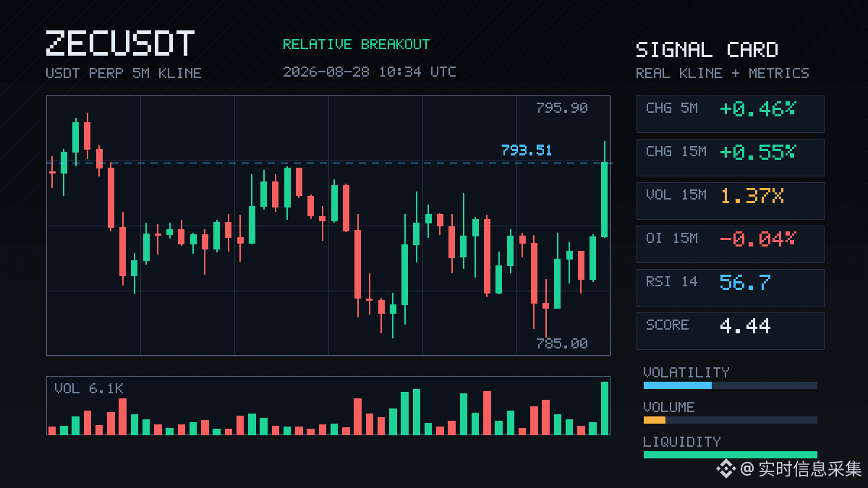Click the VOL 6.1K label

coord(89,388)
